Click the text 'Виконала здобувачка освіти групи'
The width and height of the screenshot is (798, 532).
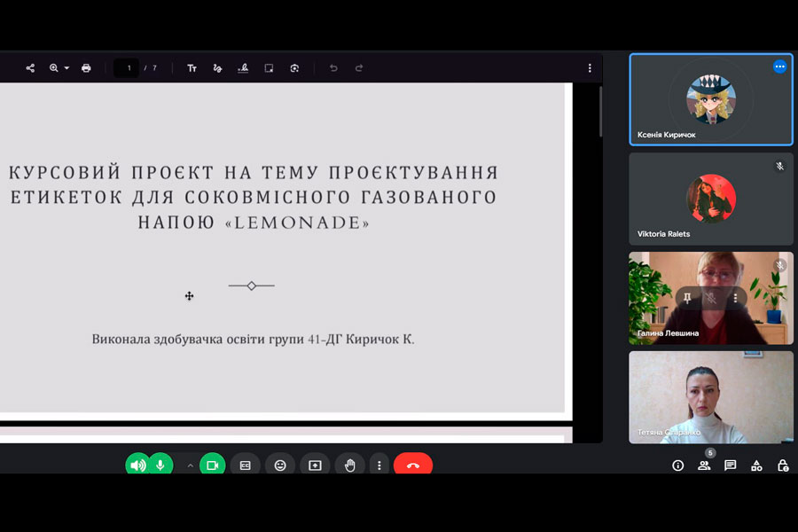coord(198,339)
